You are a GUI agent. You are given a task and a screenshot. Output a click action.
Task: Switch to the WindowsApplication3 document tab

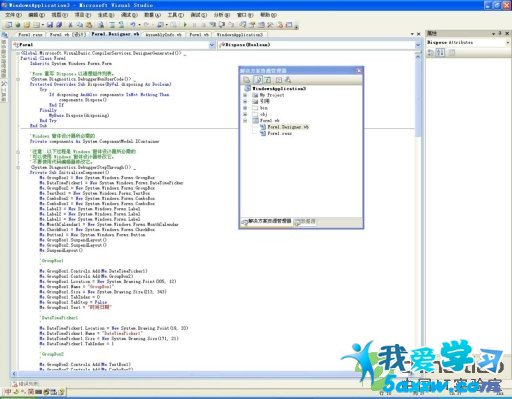click(x=240, y=34)
